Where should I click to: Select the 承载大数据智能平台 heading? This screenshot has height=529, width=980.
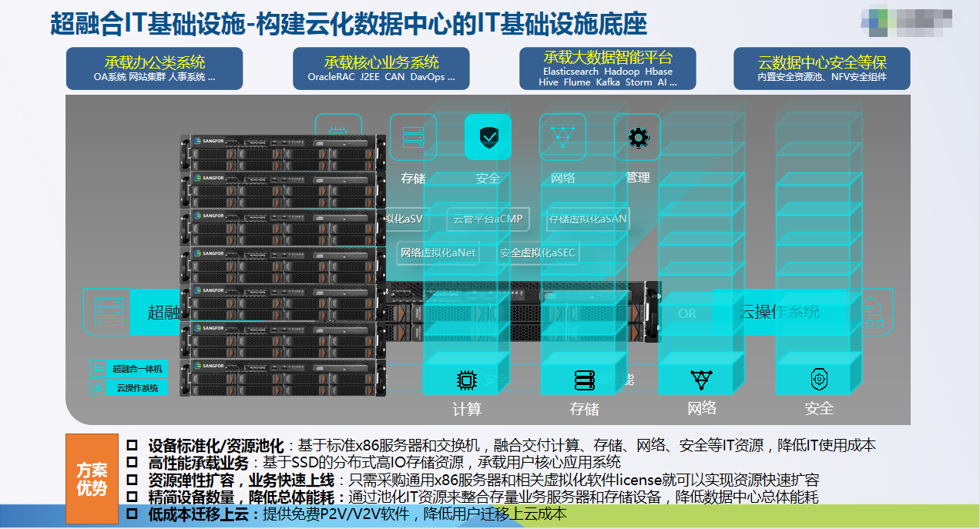[x=608, y=57]
